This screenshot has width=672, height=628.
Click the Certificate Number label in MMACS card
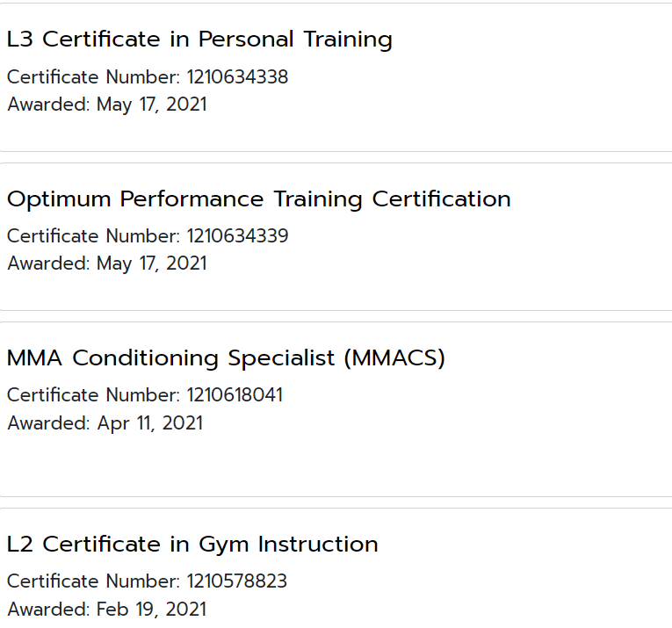click(93, 395)
